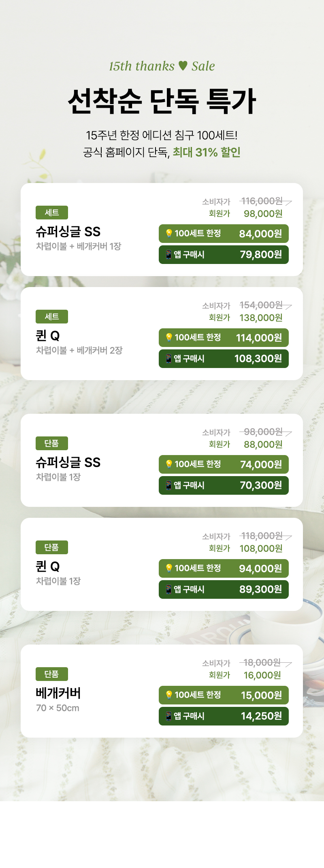Open the 슈퍼싱글 SS 차렵이불 1장 product title
The width and height of the screenshot is (324, 868).
click(x=68, y=462)
